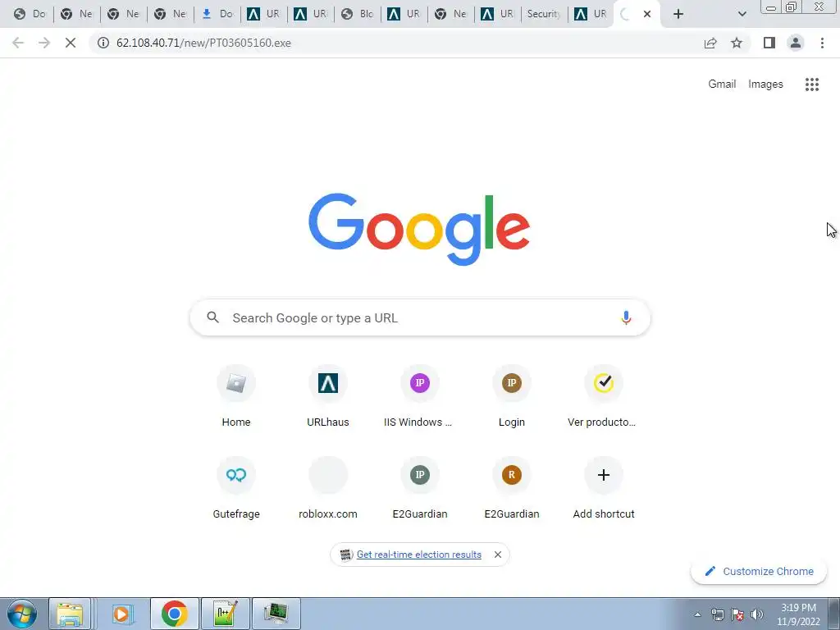840x630 pixels.
Task: Open Windows Explorer from taskbar
Action: click(70, 614)
